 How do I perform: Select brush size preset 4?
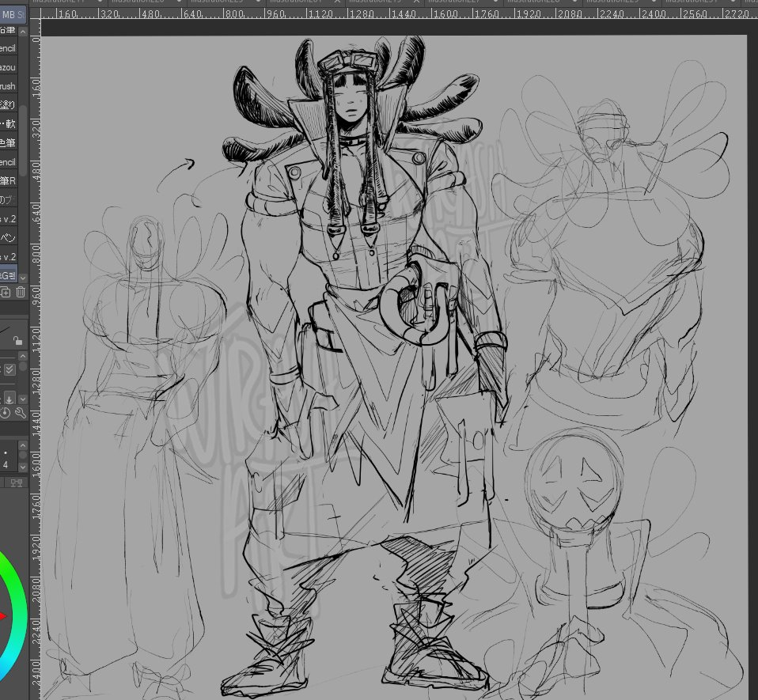[x=6, y=464]
